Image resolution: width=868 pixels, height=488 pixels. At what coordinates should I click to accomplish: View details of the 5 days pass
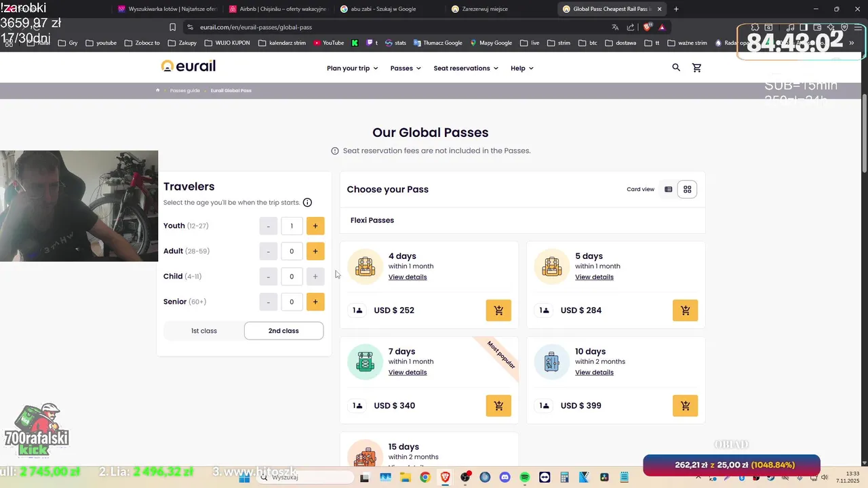(594, 277)
